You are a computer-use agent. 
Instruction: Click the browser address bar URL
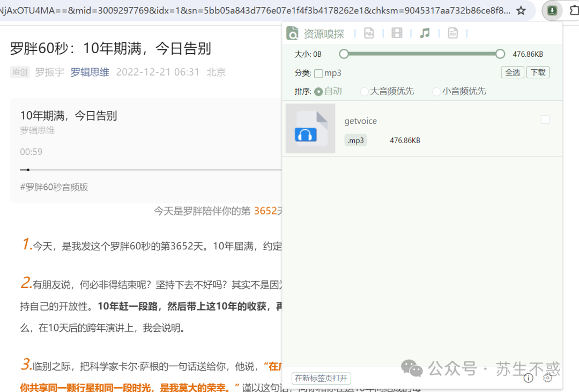click(255, 10)
